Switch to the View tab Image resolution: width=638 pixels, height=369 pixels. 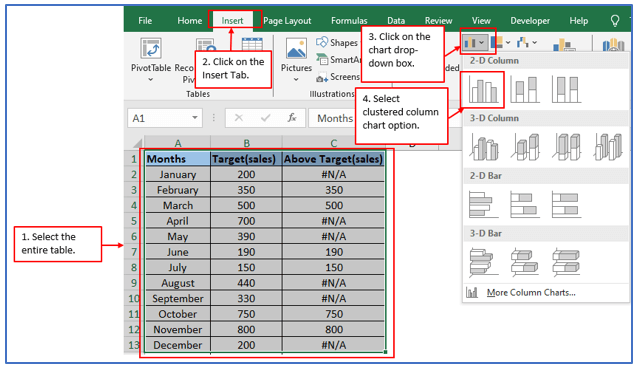tap(481, 20)
